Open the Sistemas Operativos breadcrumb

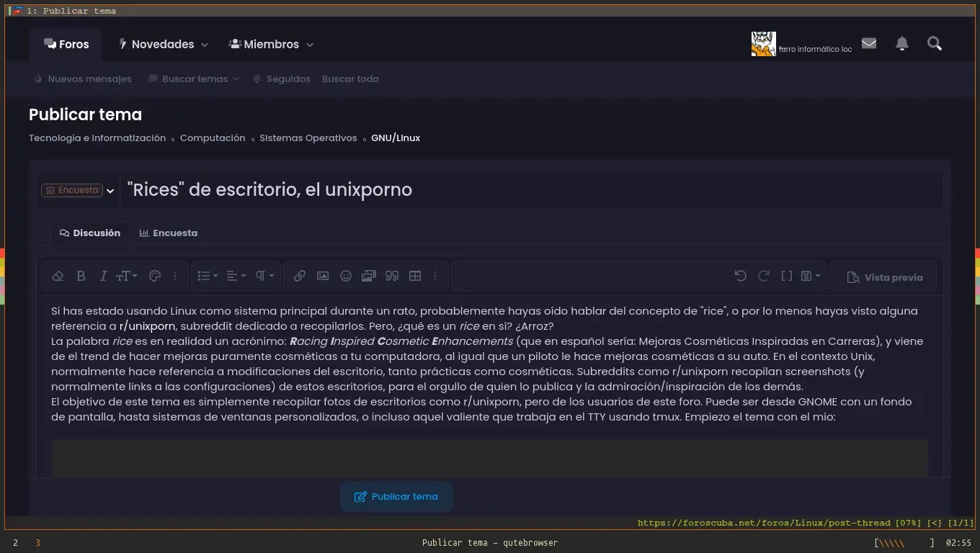click(308, 138)
